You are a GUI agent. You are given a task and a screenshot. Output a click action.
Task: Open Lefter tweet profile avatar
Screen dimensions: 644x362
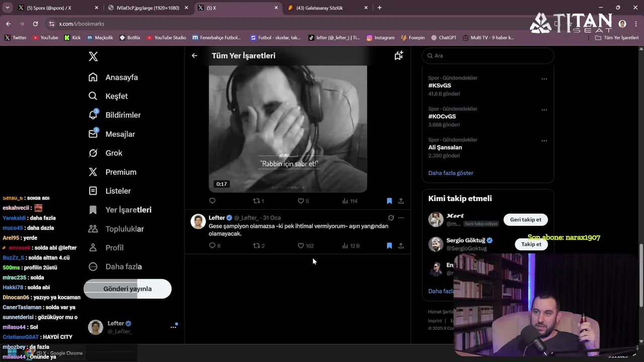198,222
